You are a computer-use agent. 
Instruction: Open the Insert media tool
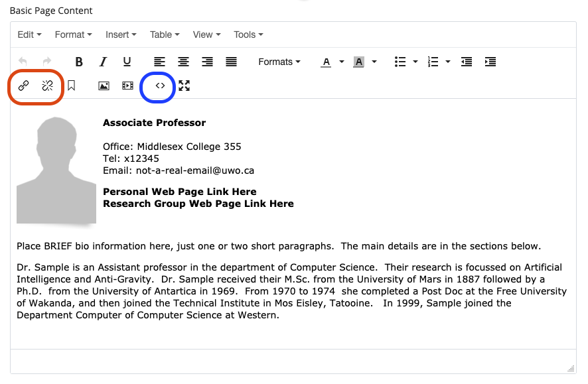[127, 86]
